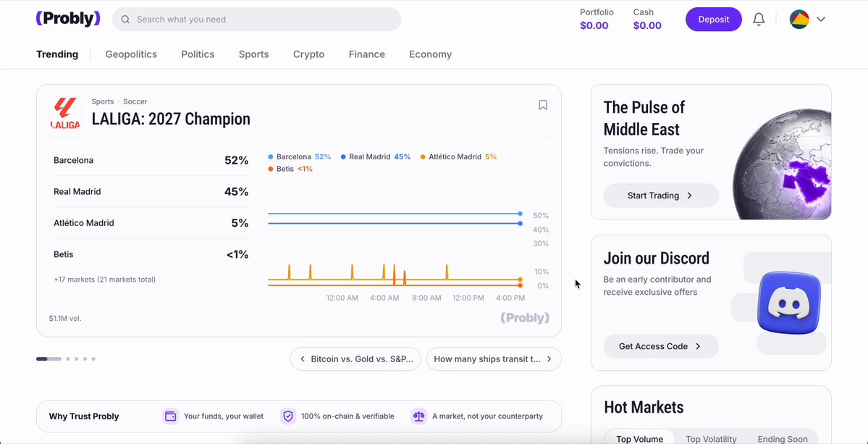Go to next market How many ships transit
The height and width of the screenshot is (444, 868).
(x=494, y=359)
